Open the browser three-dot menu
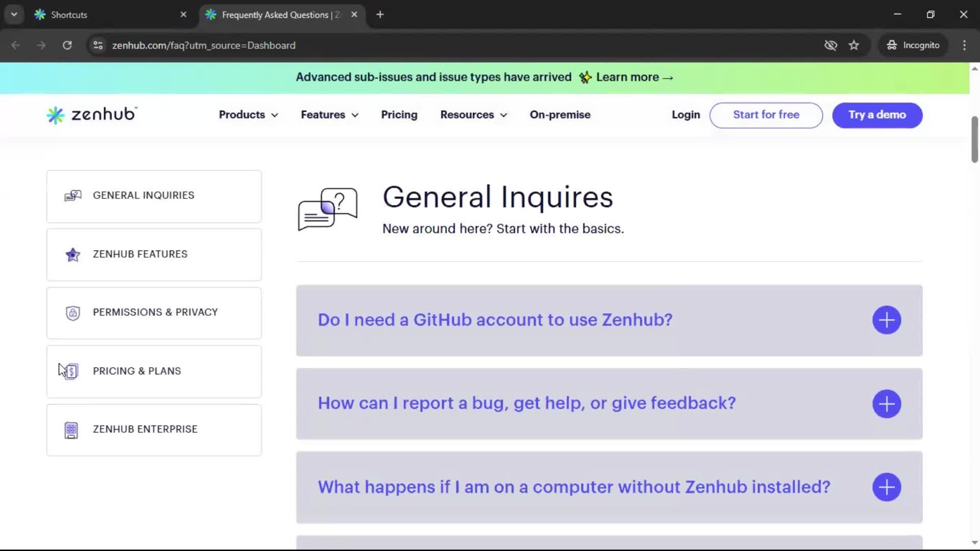 964,45
